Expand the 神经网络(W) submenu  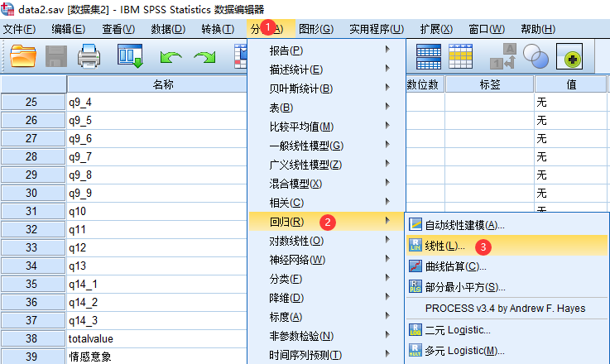pos(326,260)
